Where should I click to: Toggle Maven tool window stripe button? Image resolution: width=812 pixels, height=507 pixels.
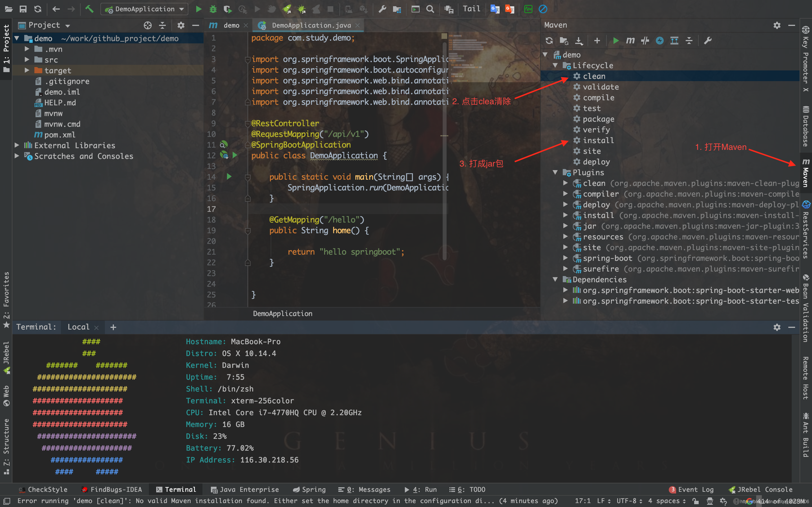806,173
